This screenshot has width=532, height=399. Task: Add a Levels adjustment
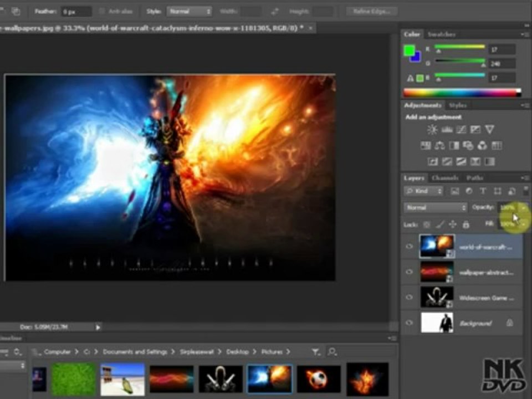447,130
